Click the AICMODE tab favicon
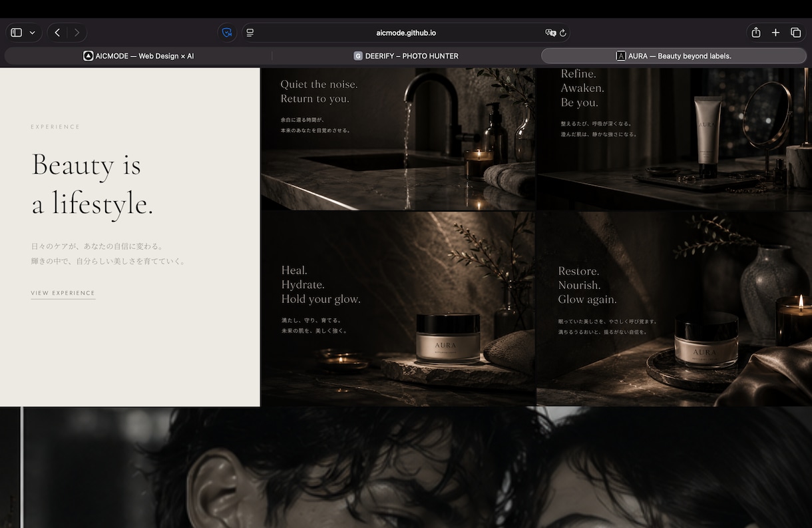This screenshot has height=528, width=812. point(88,56)
